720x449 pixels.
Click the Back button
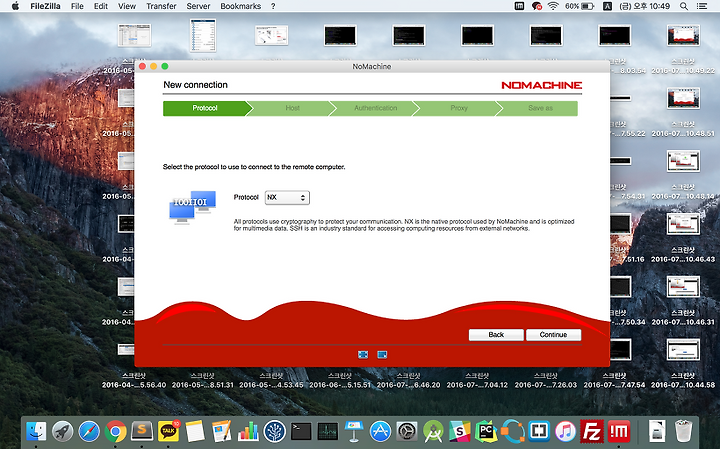496,335
